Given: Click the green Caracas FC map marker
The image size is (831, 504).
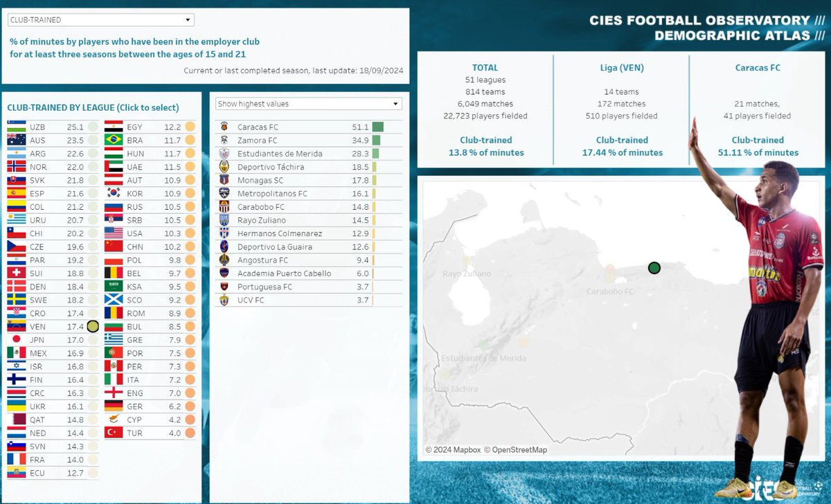Looking at the screenshot, I should tap(654, 268).
